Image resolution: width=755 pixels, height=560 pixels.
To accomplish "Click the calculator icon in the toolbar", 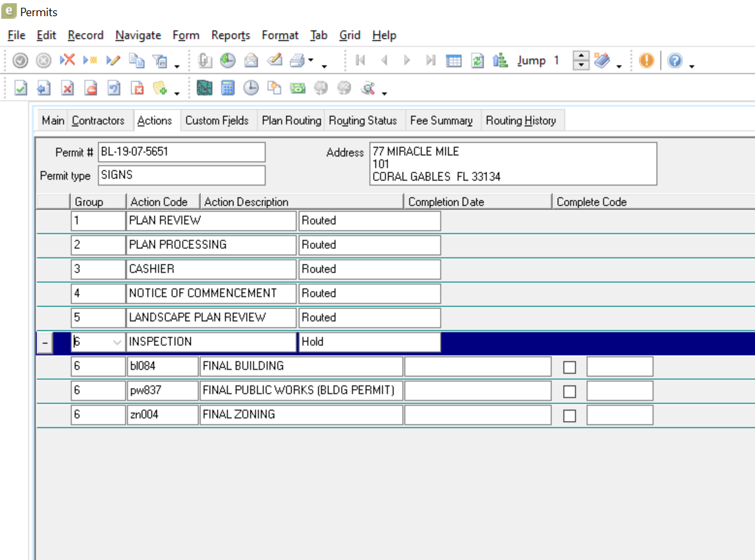I will pos(228,89).
